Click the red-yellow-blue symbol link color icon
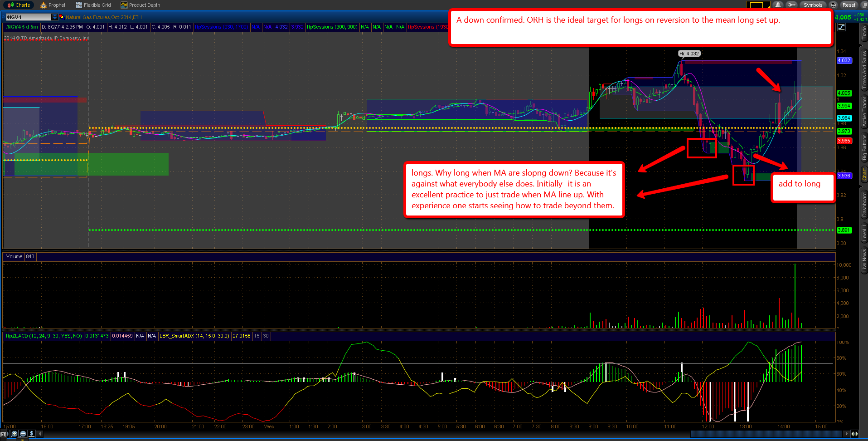 pos(61,17)
